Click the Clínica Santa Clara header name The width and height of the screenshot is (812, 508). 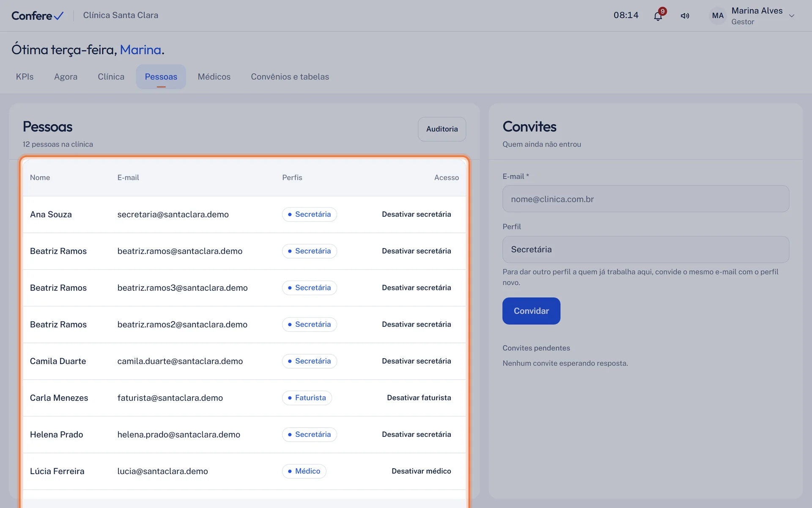coord(121,15)
